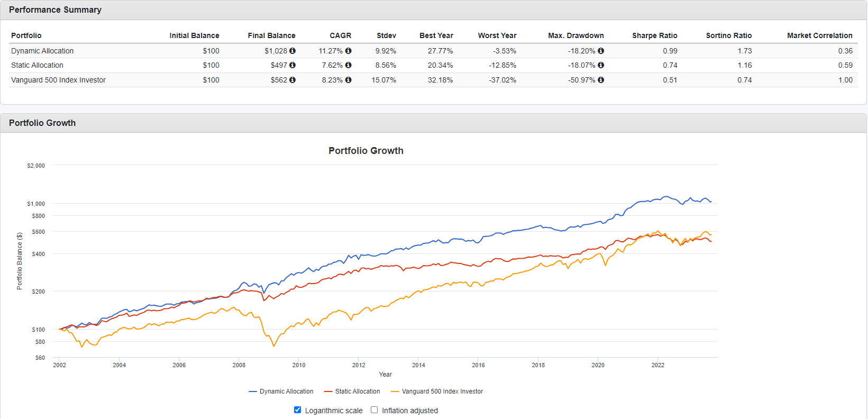
Task: Click info icon next to 8.23% CAGR
Action: click(348, 80)
